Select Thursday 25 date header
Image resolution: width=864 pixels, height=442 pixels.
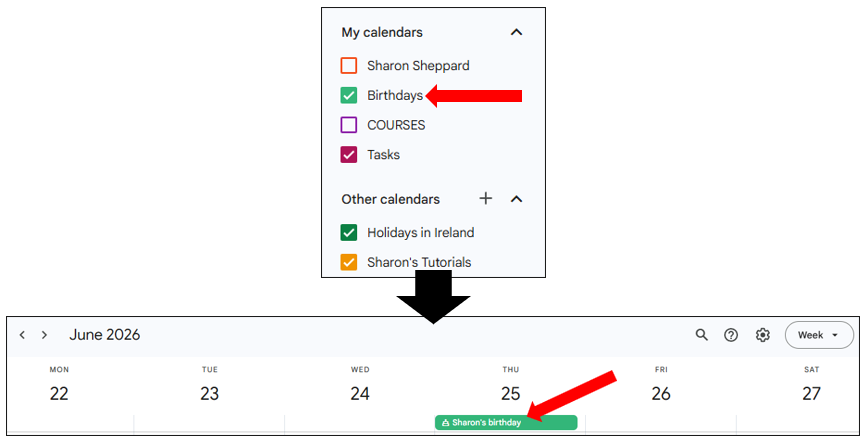coord(510,393)
